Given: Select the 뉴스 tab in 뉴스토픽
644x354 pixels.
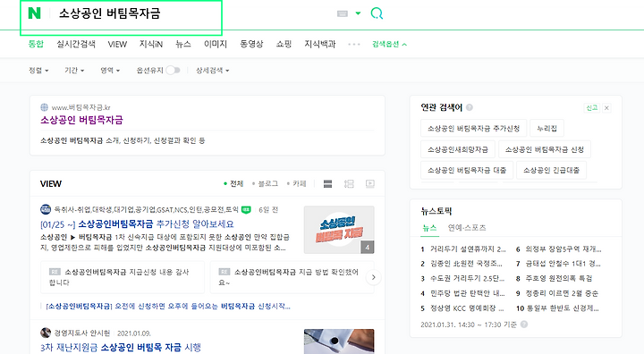Looking at the screenshot, I should click(x=429, y=228).
